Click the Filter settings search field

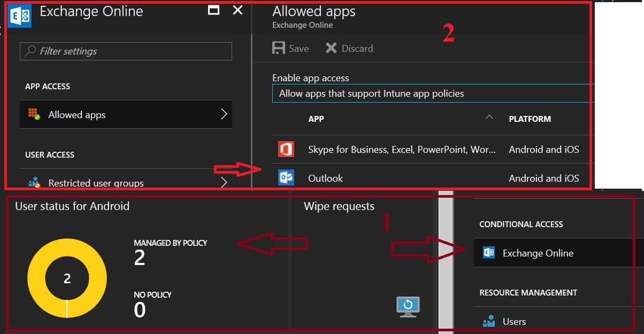(x=126, y=51)
